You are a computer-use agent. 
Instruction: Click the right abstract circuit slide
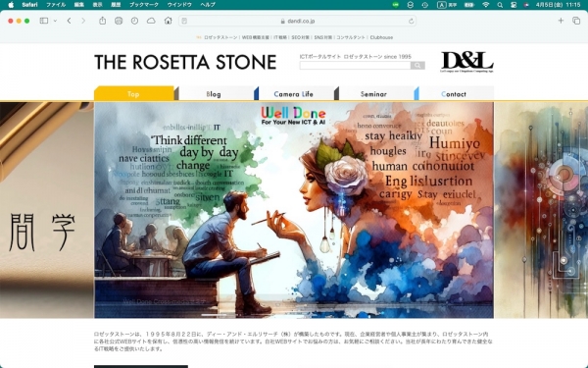coord(541,210)
